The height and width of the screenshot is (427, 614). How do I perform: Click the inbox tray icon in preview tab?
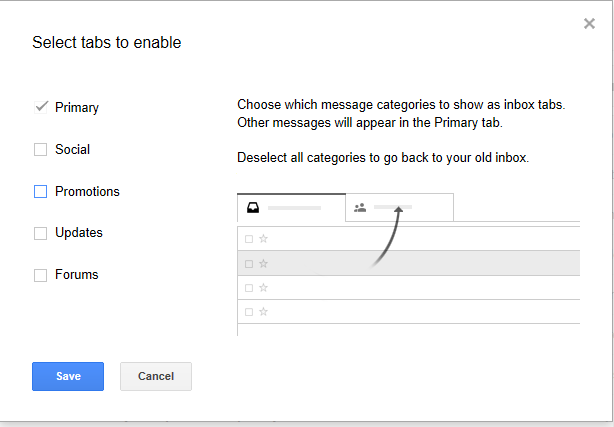point(253,208)
